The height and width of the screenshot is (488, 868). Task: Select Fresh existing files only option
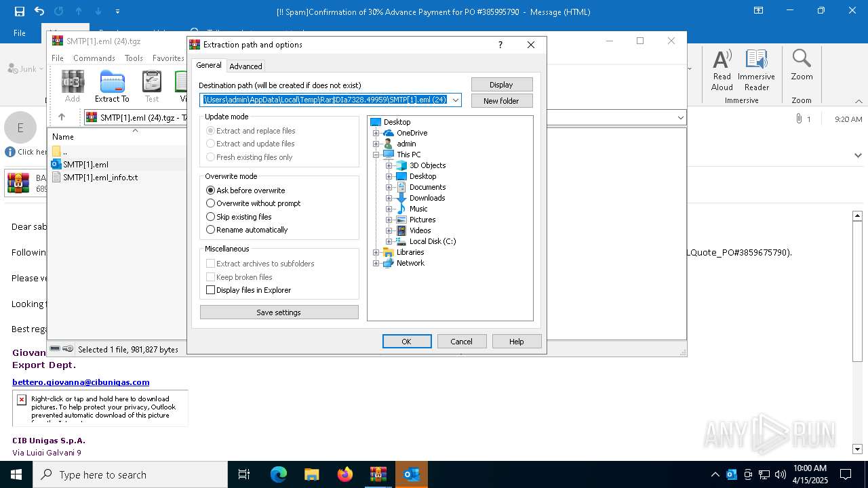(x=249, y=157)
